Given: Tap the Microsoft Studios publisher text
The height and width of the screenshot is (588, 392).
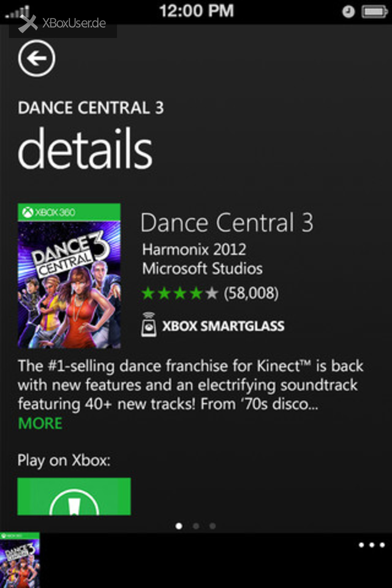Looking at the screenshot, I should 202,268.
